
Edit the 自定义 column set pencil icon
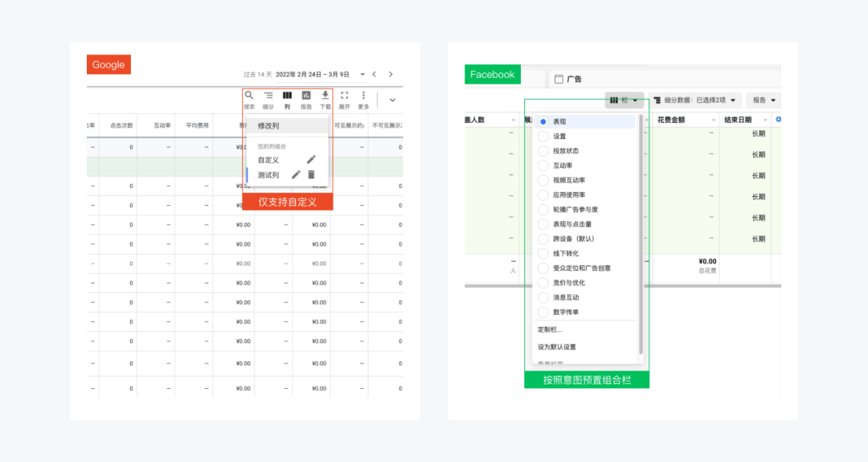tap(311, 160)
